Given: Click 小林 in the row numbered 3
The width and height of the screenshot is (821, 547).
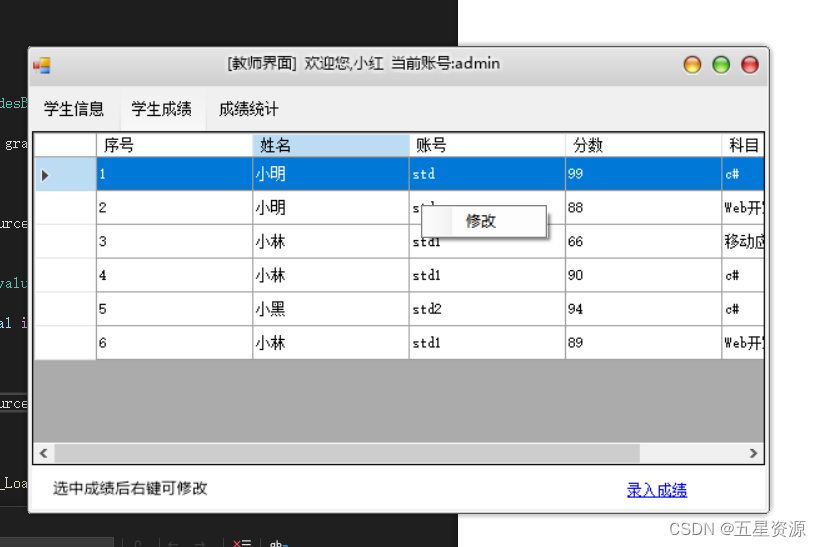Looking at the screenshot, I should pos(331,242).
